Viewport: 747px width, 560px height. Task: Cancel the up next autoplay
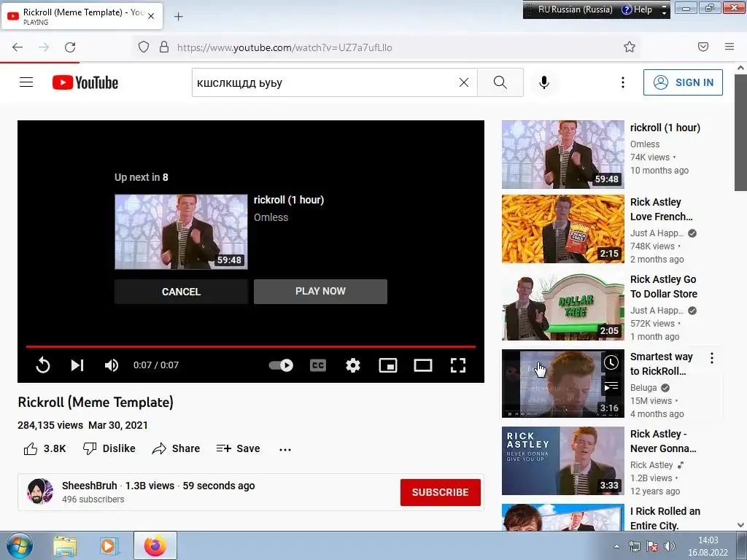click(181, 292)
